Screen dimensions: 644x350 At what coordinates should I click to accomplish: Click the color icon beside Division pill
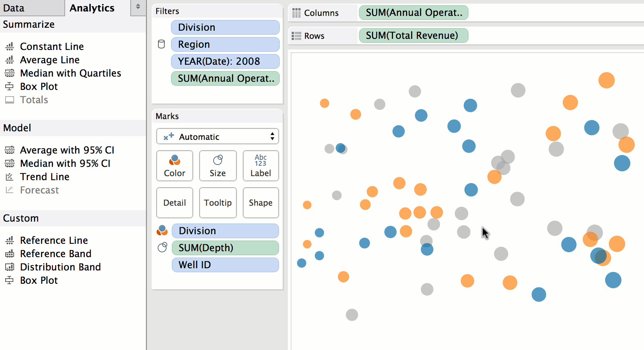click(x=162, y=230)
